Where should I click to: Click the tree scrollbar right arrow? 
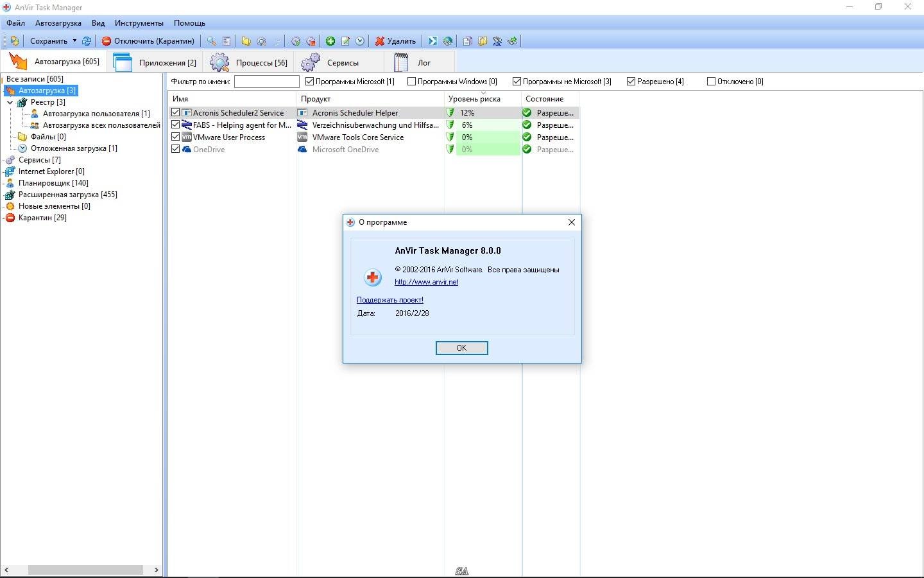(x=156, y=570)
